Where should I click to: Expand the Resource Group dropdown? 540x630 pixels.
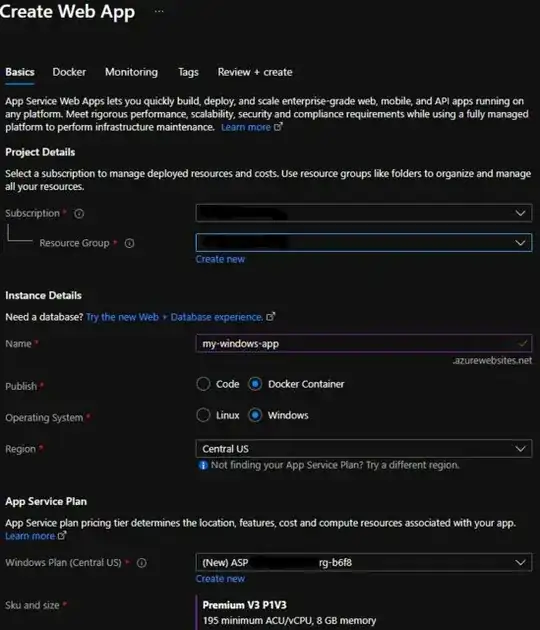coord(364,243)
